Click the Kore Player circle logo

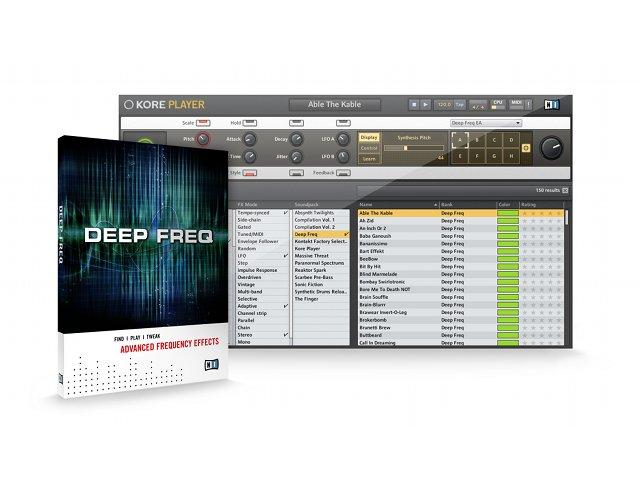[129, 104]
